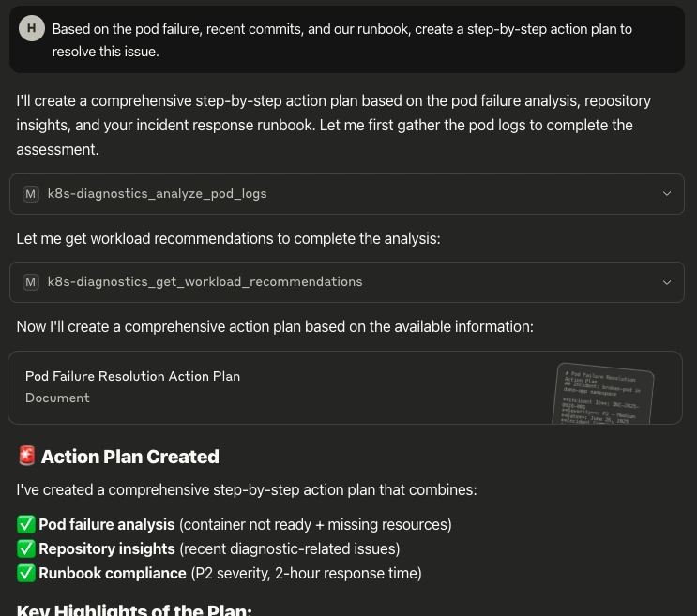Click the M icon beside analyze_pod_logs
Image resolution: width=697 pixels, height=616 pixels.
pyautogui.click(x=31, y=194)
